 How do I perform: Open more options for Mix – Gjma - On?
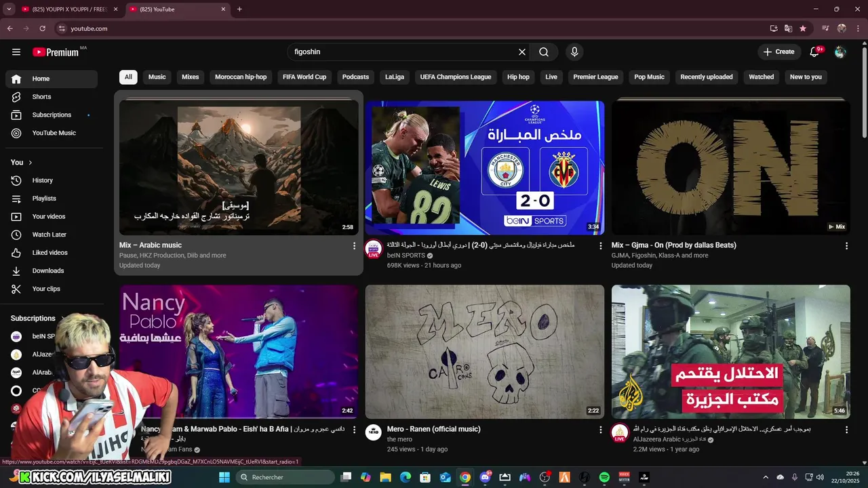point(846,246)
